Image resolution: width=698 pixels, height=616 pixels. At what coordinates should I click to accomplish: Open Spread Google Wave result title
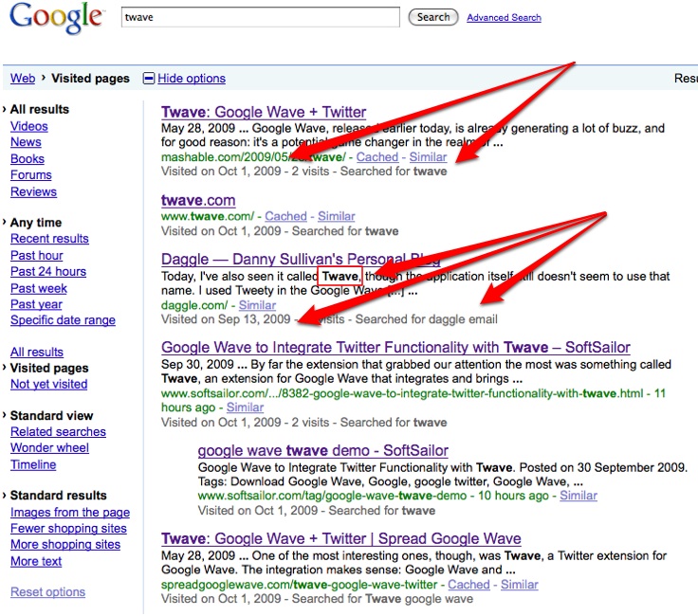(341, 538)
